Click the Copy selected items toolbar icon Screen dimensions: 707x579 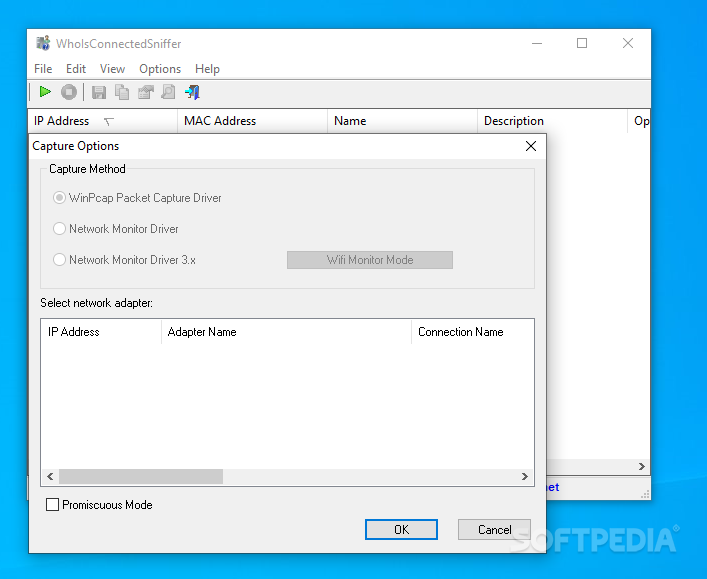pyautogui.click(x=122, y=92)
